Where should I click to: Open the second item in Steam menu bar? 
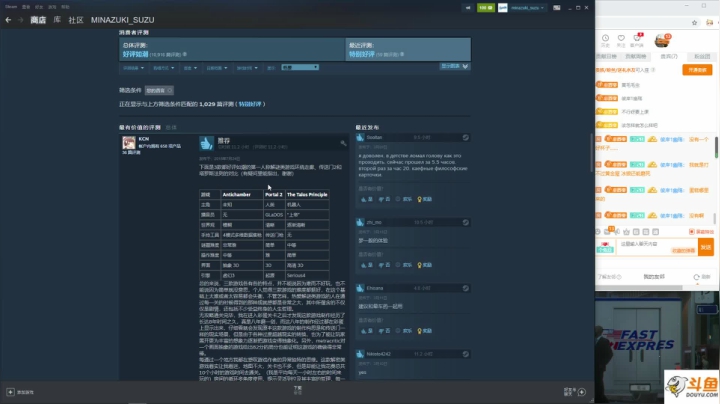pos(26,7)
